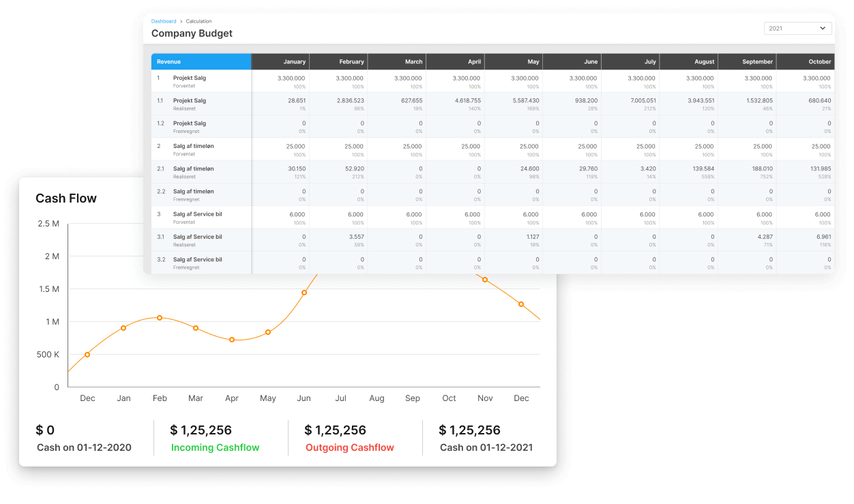Click the Calculation breadcrumb item
This screenshot has width=854, height=504.
tap(198, 21)
